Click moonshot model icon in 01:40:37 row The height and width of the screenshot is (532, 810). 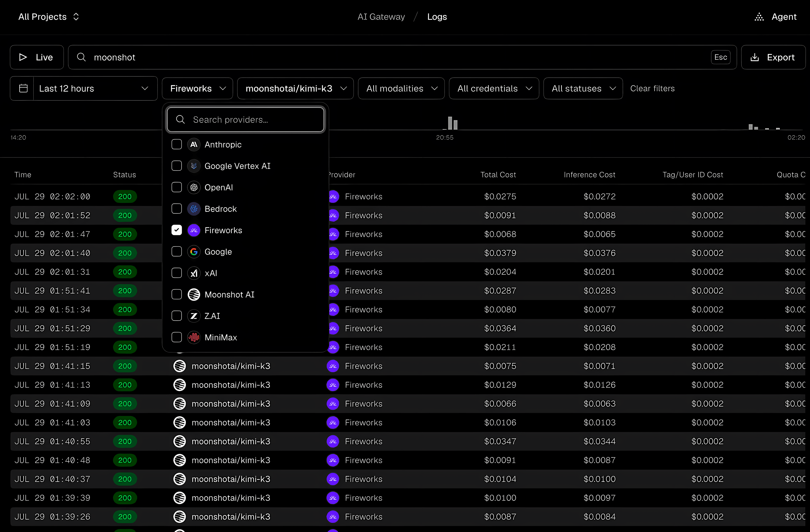click(179, 479)
